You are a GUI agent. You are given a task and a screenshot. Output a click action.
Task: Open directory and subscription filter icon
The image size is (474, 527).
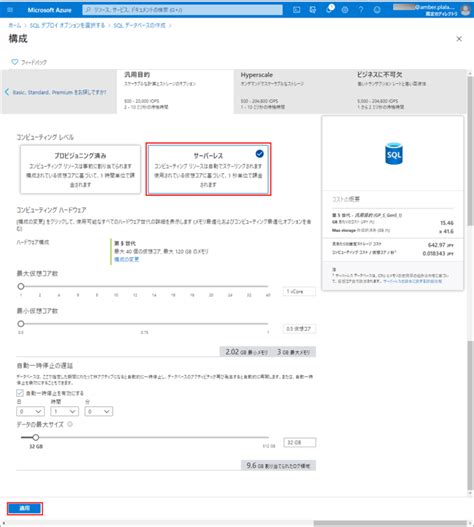point(313,10)
